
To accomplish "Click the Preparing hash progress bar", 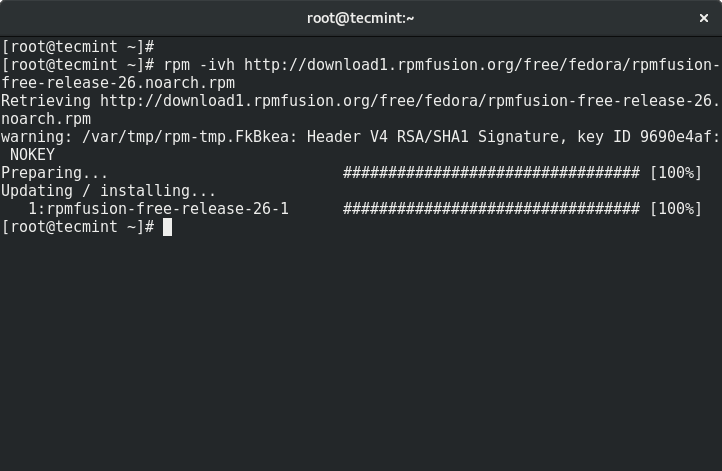I will [491, 173].
